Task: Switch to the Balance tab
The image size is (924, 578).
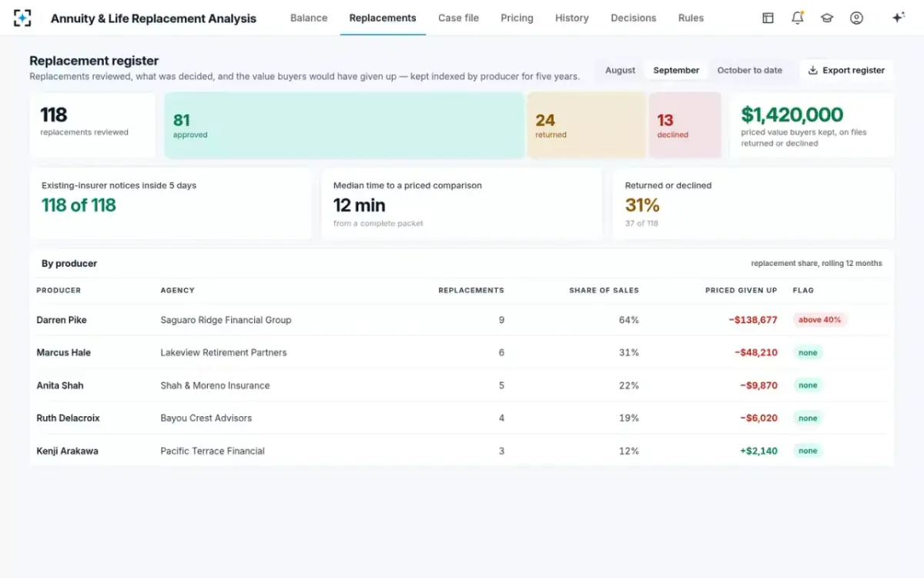Action: pyautogui.click(x=309, y=18)
